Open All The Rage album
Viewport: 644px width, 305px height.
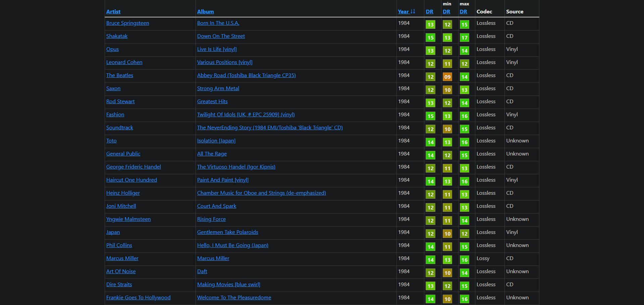click(x=212, y=154)
